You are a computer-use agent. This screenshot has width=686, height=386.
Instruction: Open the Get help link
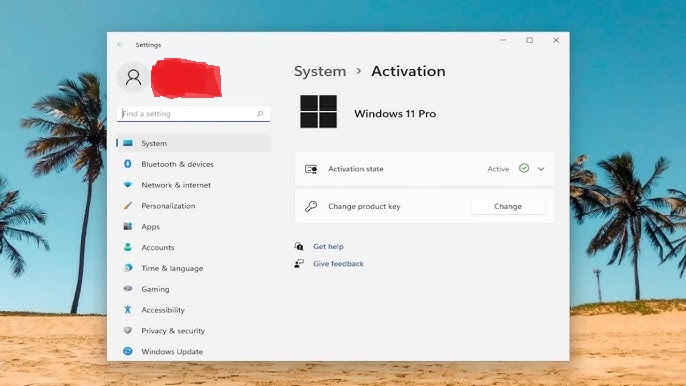(x=328, y=246)
